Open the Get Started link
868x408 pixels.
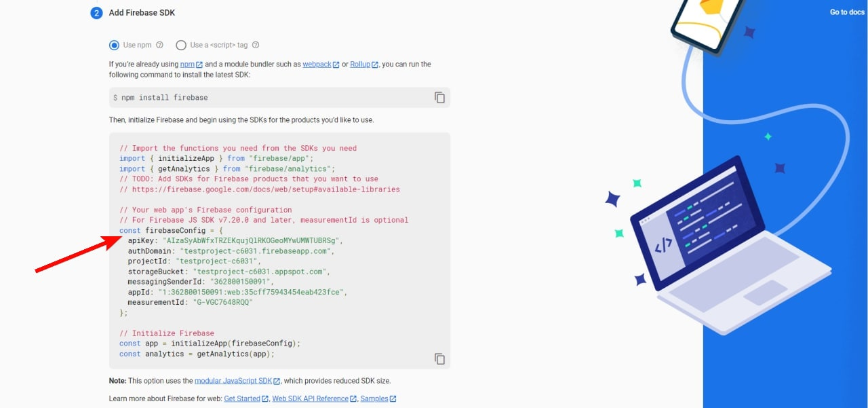coord(242,398)
